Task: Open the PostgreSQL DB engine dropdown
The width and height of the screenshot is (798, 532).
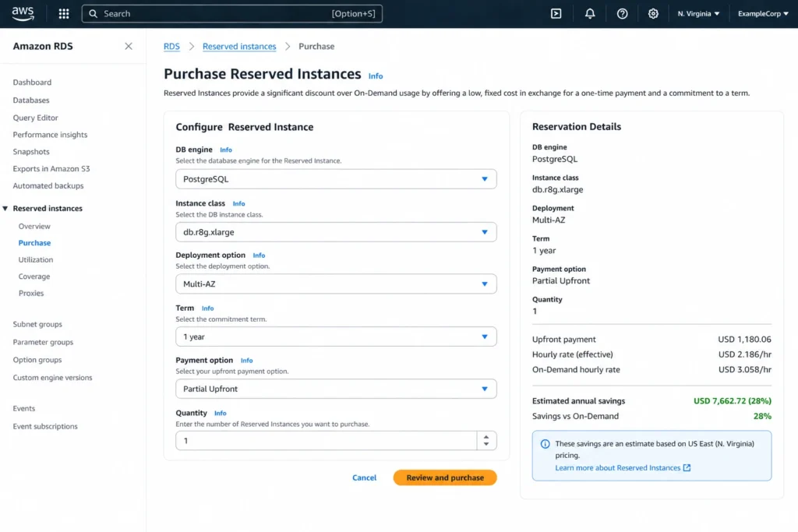Action: point(335,178)
